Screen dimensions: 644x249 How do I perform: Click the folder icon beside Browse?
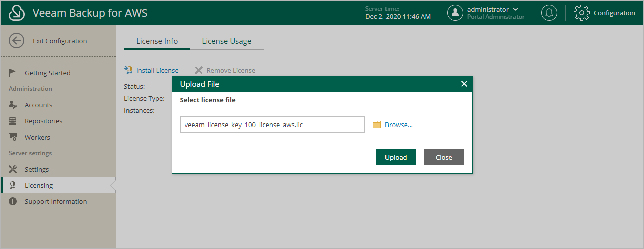(377, 125)
